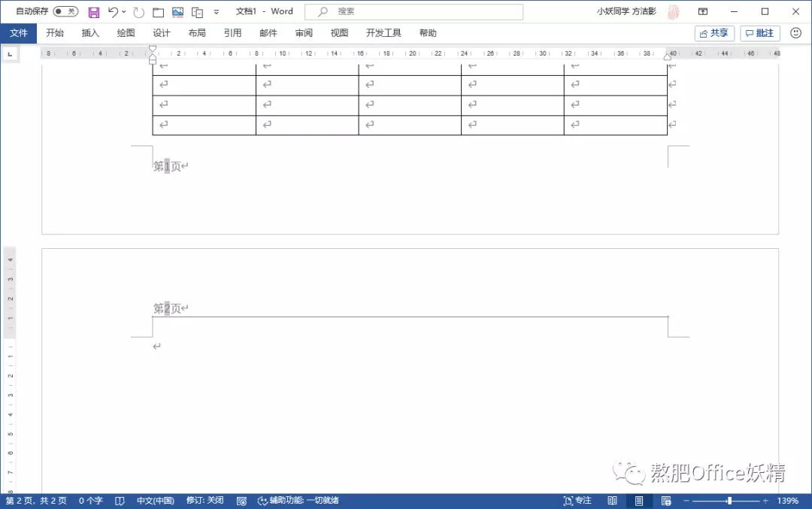
Task: Expand the Customize Quick Access Toolbar menu
Action: [x=217, y=11]
